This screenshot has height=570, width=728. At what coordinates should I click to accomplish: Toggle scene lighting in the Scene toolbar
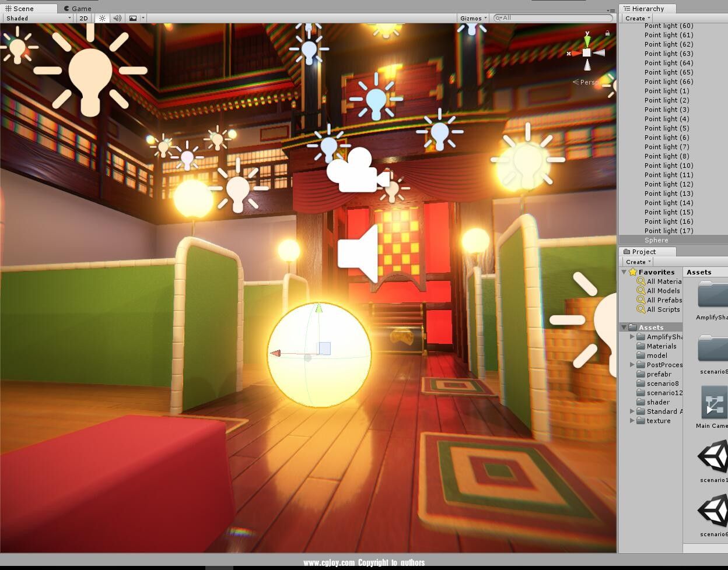click(x=101, y=18)
